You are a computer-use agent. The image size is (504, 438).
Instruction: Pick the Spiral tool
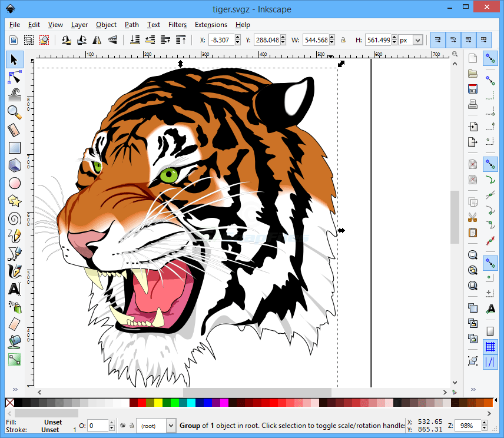15,218
